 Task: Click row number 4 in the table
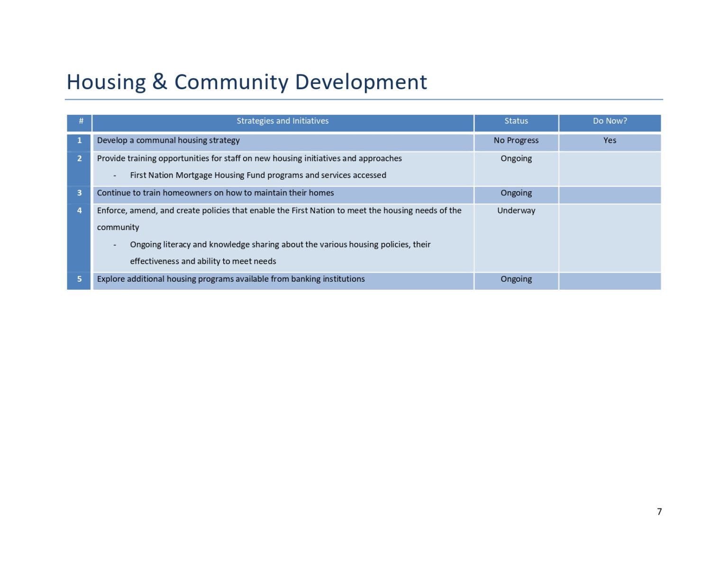coord(80,210)
